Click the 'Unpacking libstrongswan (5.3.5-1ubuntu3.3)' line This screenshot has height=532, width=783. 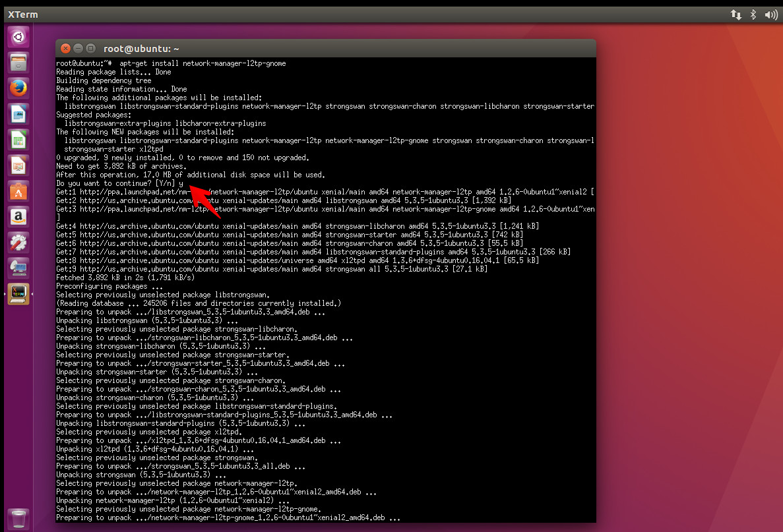(147, 320)
